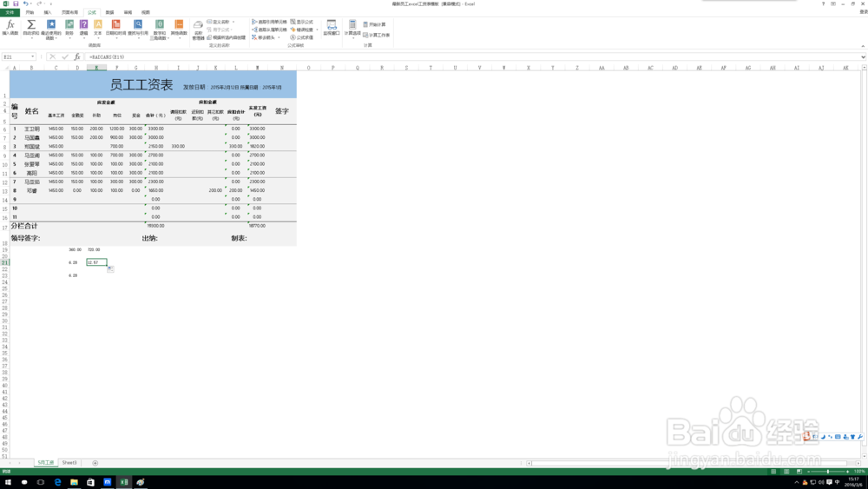
Task: Click the zoom out minus button
Action: 808,472
